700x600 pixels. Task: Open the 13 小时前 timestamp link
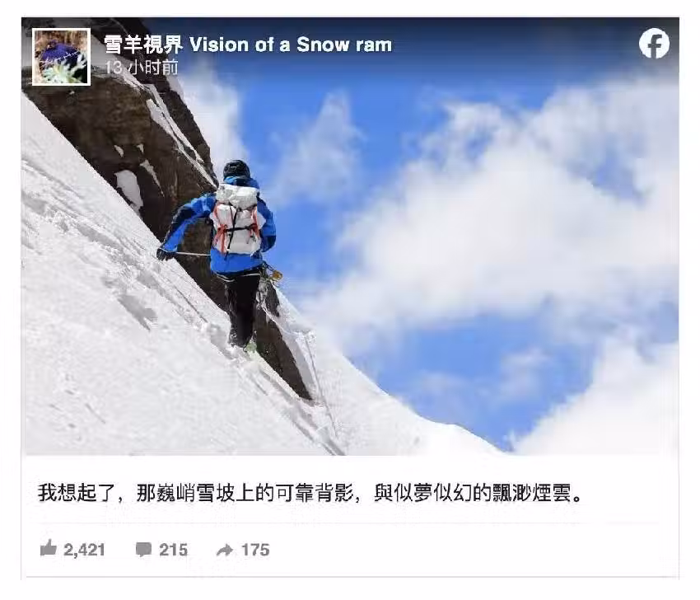coord(142,68)
